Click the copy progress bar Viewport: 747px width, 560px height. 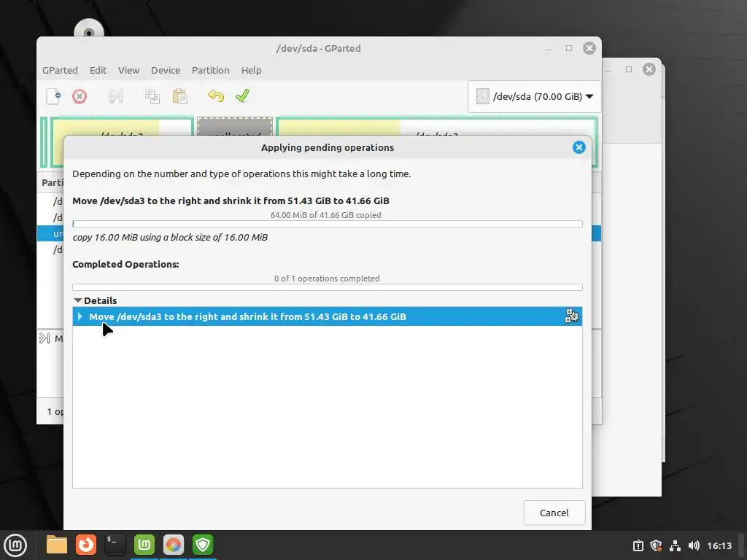(328, 224)
